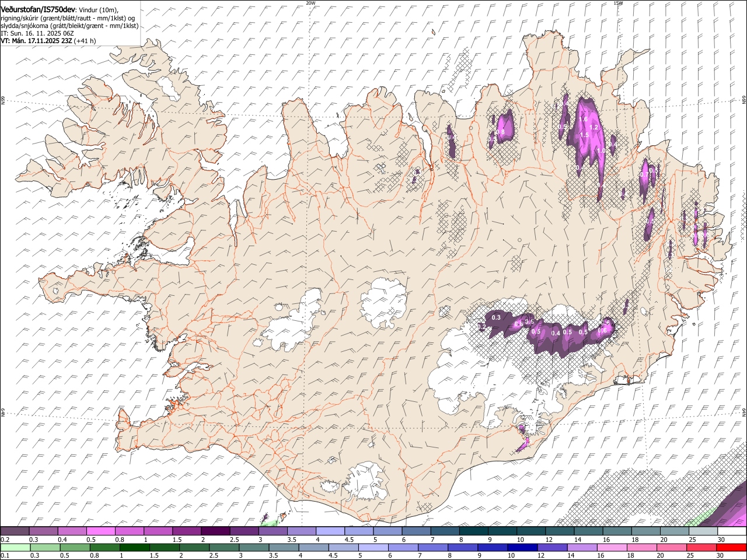Select the dark mauve 0.2 swatch in upper legend

(x=15, y=531)
